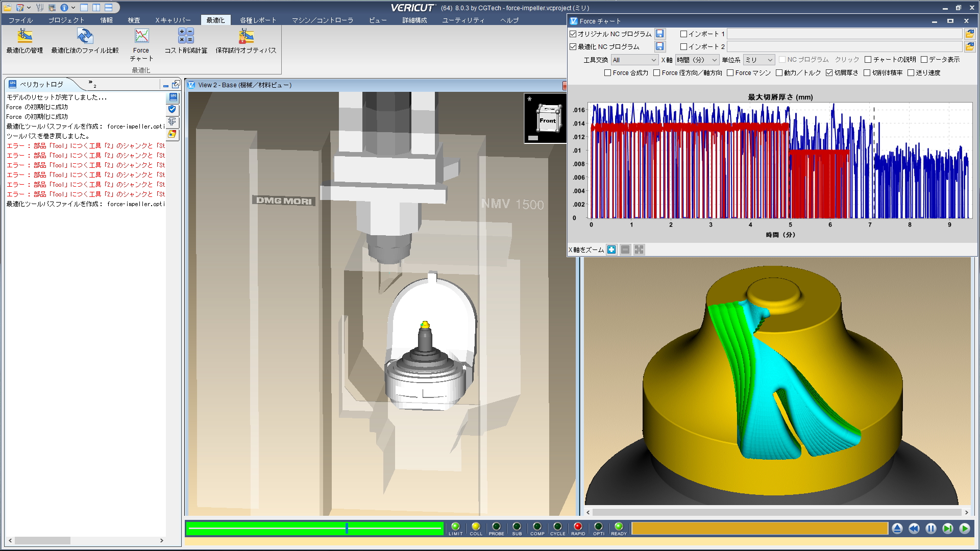Enable the インポート 2 checkbox
980x551 pixels.
pyautogui.click(x=683, y=47)
